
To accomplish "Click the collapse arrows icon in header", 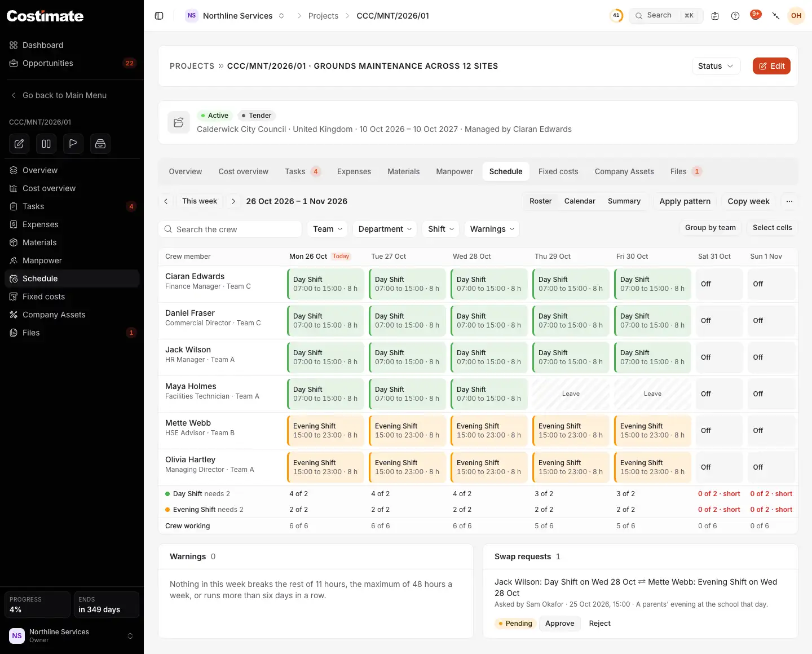I will [x=776, y=16].
